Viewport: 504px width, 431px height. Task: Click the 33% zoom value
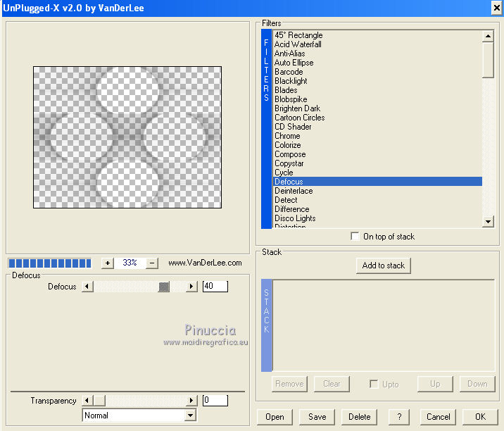point(130,263)
